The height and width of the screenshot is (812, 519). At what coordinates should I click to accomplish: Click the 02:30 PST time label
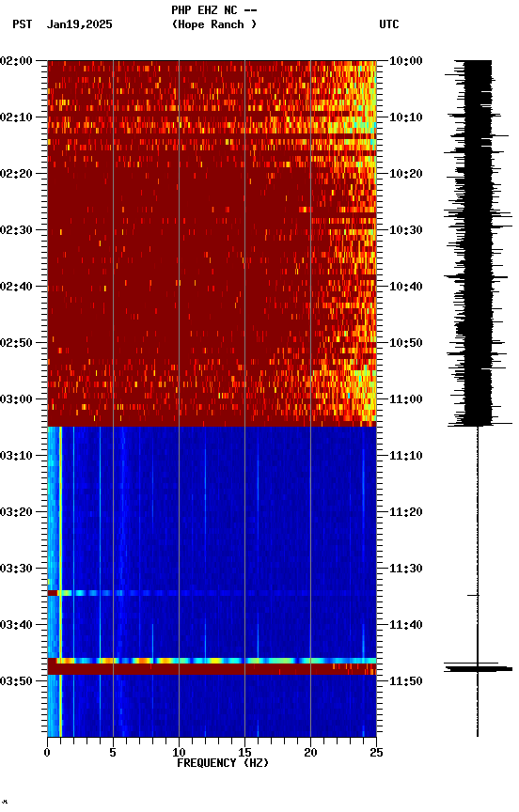tap(16, 230)
